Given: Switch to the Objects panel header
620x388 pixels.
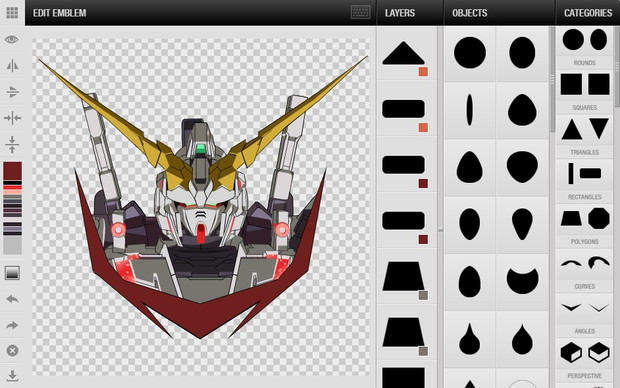Looking at the screenshot, I should (469, 13).
